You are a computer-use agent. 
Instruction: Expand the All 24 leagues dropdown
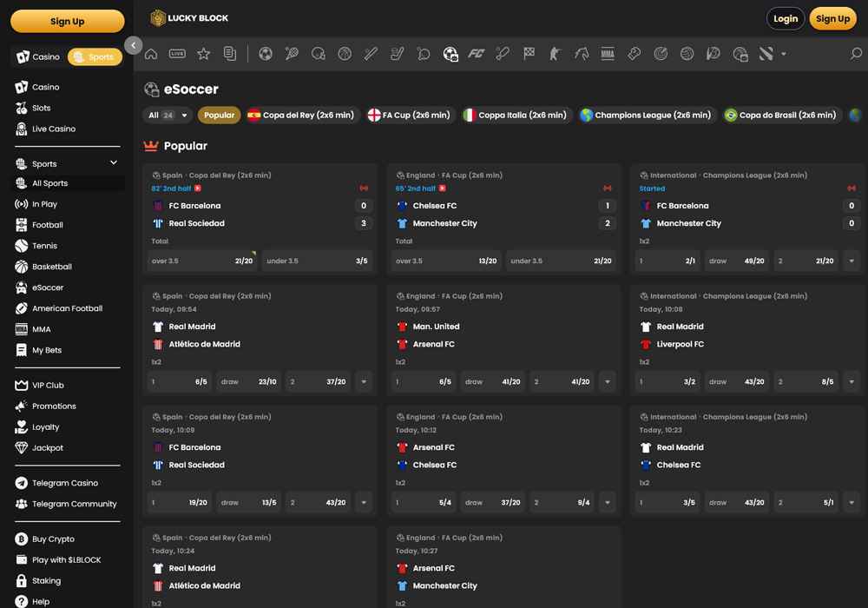tap(167, 115)
